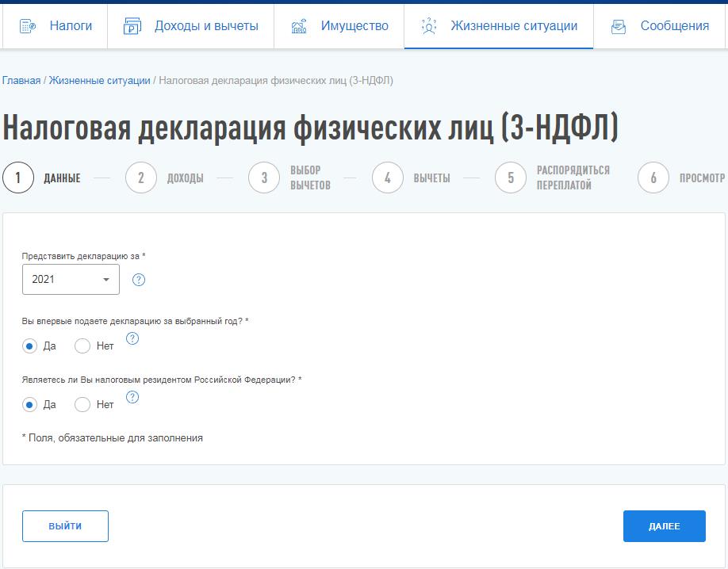The width and height of the screenshot is (728, 569).
Task: Open help icon for first-time declaration question
Action: [132, 338]
